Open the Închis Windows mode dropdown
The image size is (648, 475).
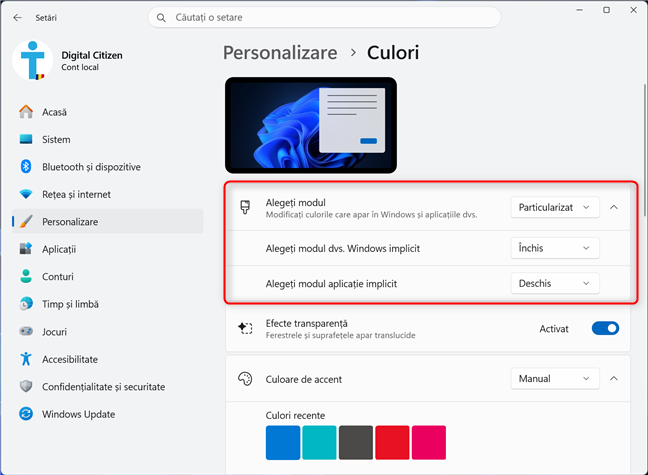coord(555,248)
